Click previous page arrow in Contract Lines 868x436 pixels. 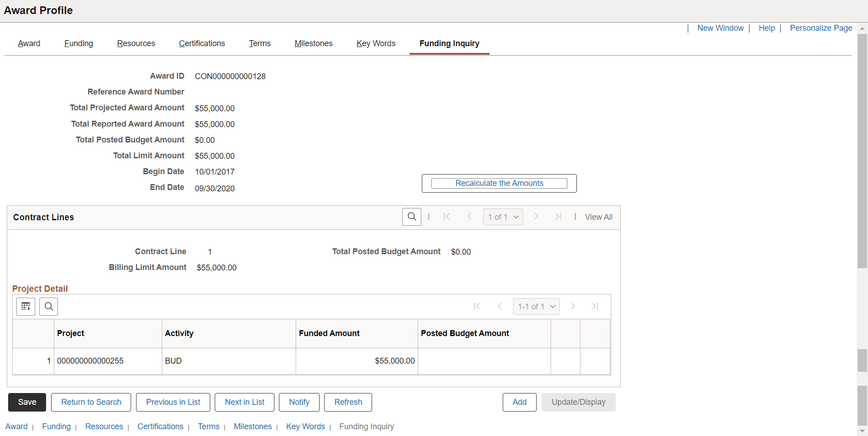click(x=469, y=217)
